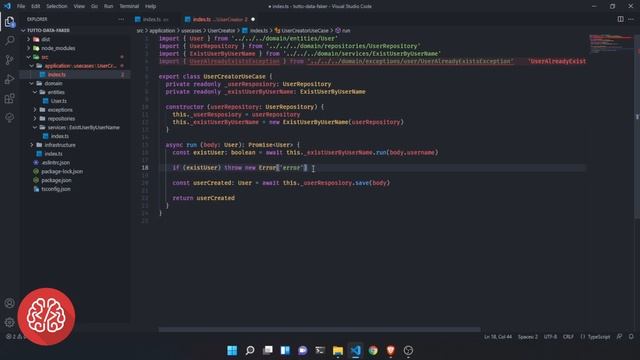Open tsconfig.json file
640x360 pixels.
point(56,189)
